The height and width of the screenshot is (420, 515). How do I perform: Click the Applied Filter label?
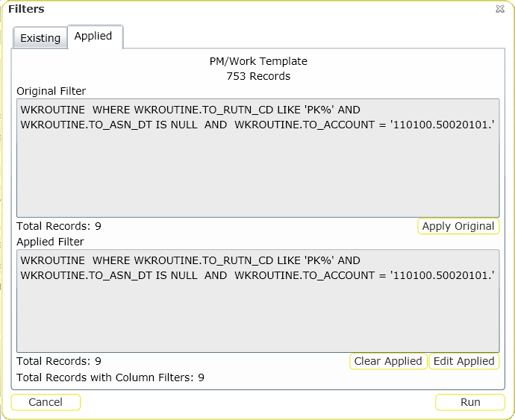(x=50, y=242)
